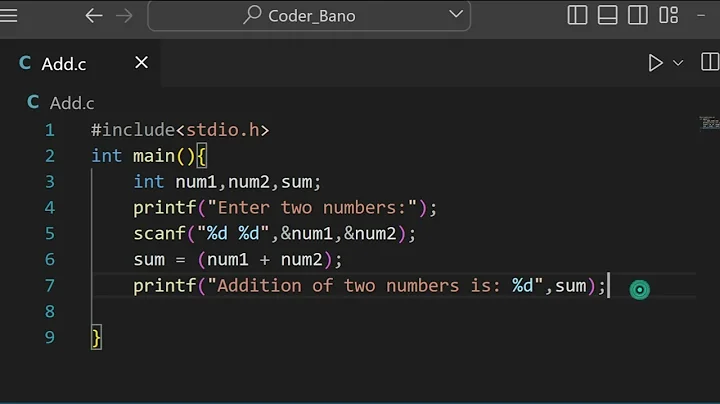Open the customize layout icon
The image size is (720, 404).
pos(669,15)
